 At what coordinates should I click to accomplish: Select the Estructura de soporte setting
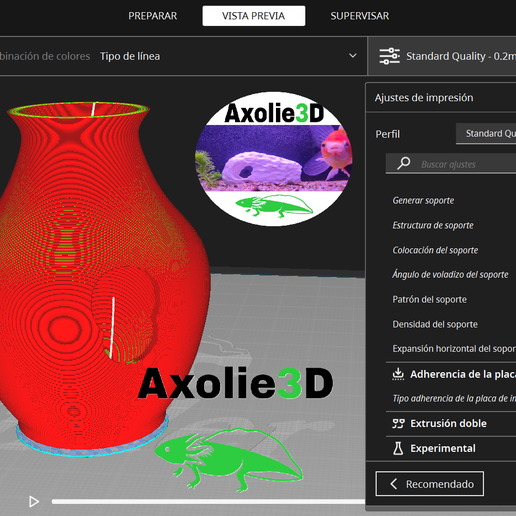coord(433,225)
